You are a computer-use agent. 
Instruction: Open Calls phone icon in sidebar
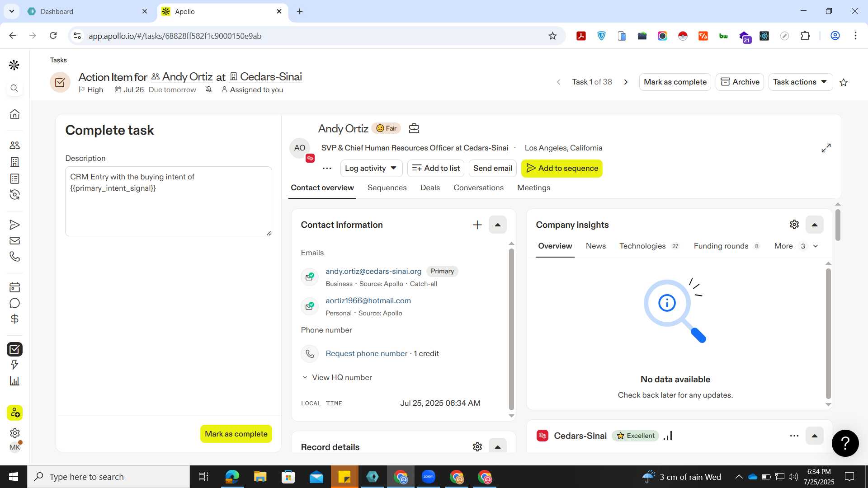[x=14, y=257]
